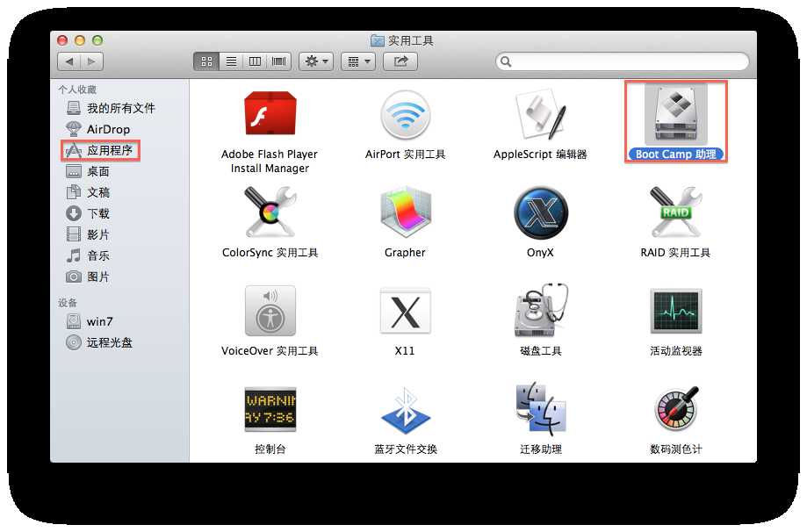807x532 pixels.
Task: Go to 下载 downloads folder
Action: tap(88, 213)
